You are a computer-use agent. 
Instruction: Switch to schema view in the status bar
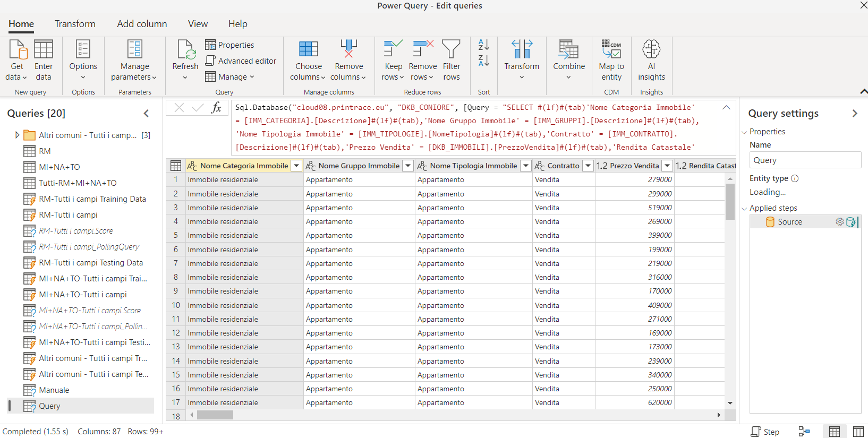(858, 432)
